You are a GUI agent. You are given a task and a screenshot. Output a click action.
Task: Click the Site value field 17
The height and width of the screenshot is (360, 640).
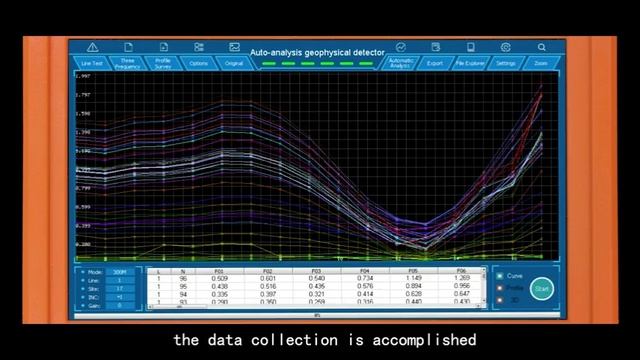(120, 289)
